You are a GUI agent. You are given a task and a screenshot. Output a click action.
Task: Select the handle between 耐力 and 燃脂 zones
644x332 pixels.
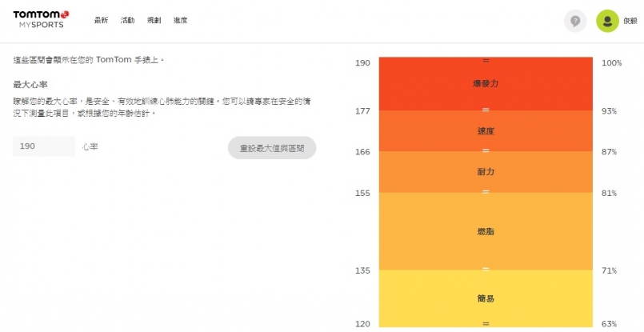[486, 192]
